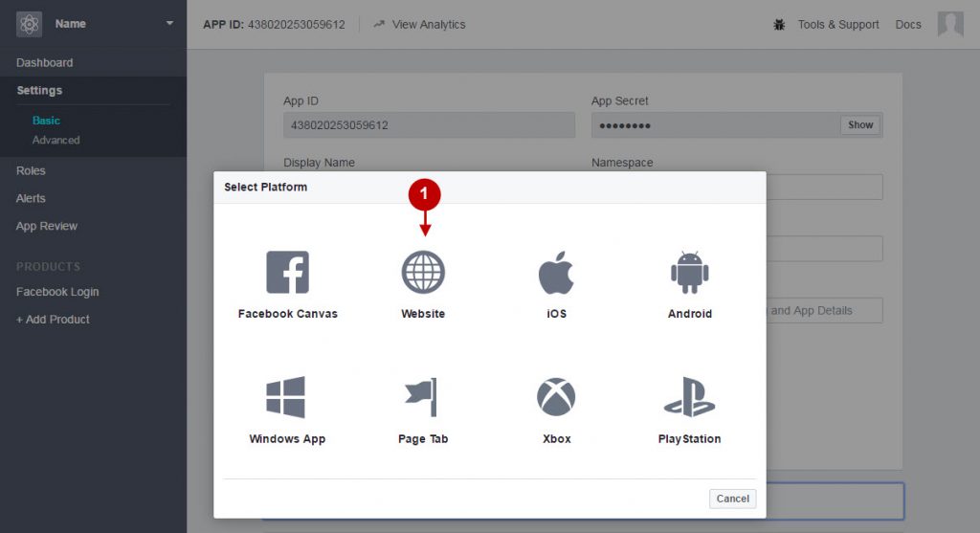Open the Settings sidebar section
This screenshot has width=980, height=533.
pyautogui.click(x=39, y=90)
